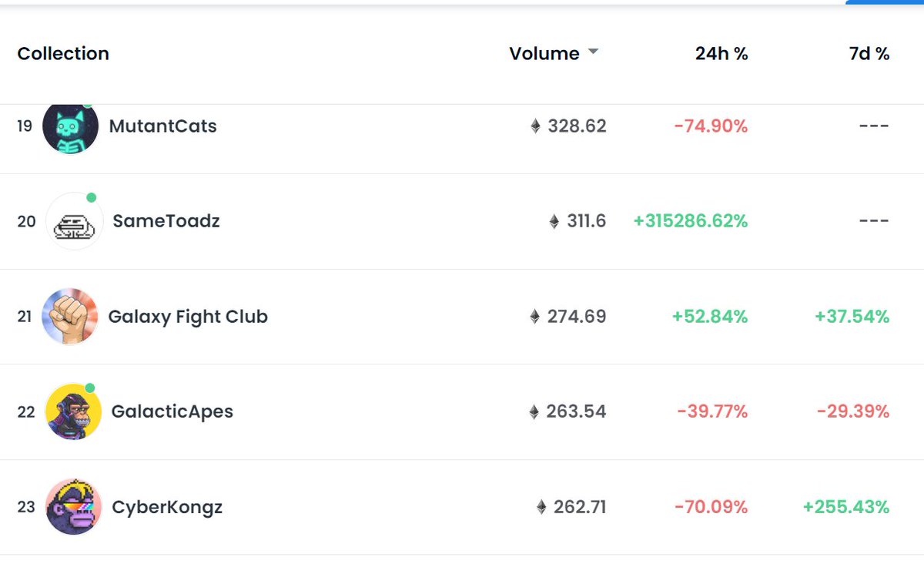Image resolution: width=924 pixels, height=564 pixels.
Task: Open the CyberKongz collection link
Action: pos(167,507)
